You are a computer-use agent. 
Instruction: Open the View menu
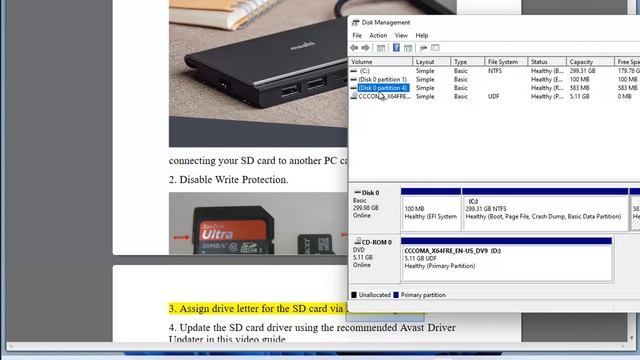[x=401, y=36]
